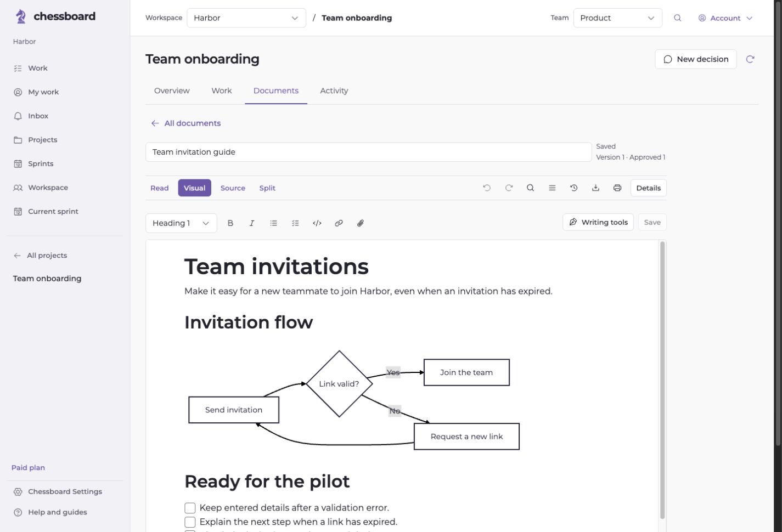Image resolution: width=782 pixels, height=532 pixels.
Task: Click the 'Link valid?' diamond in the flowchart
Action: pyautogui.click(x=339, y=384)
